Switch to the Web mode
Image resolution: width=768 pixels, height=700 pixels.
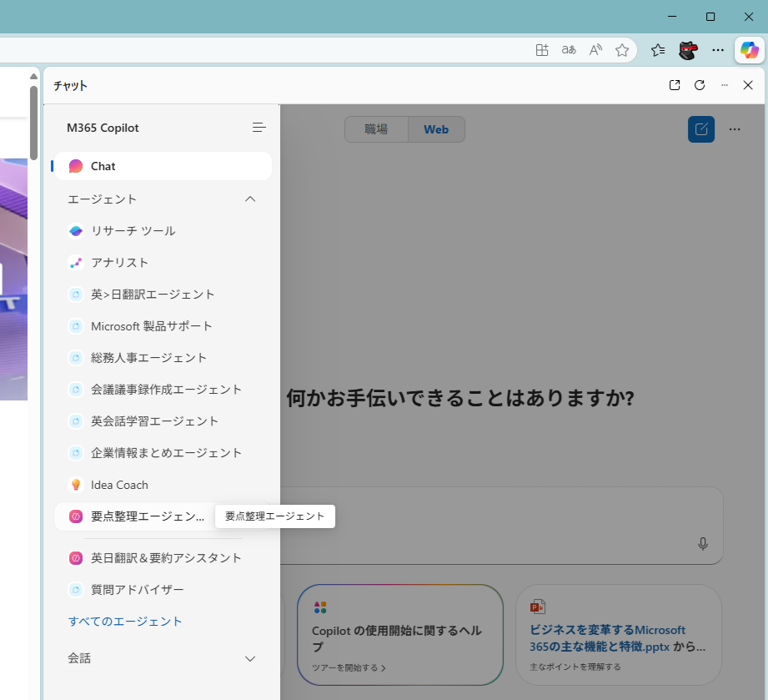pyautogui.click(x=435, y=129)
